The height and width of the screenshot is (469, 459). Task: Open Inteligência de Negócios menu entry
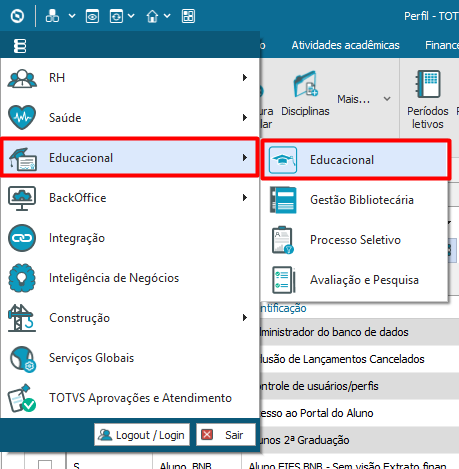pos(130,278)
